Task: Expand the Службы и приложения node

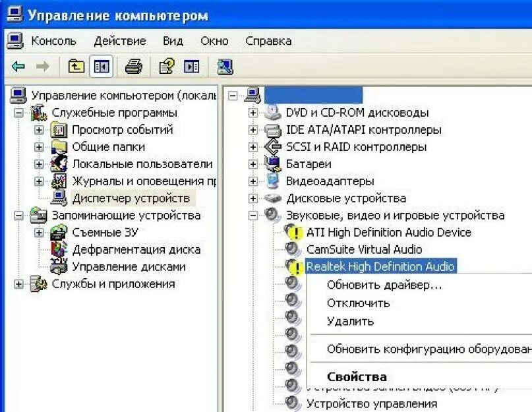Action: 18,283
